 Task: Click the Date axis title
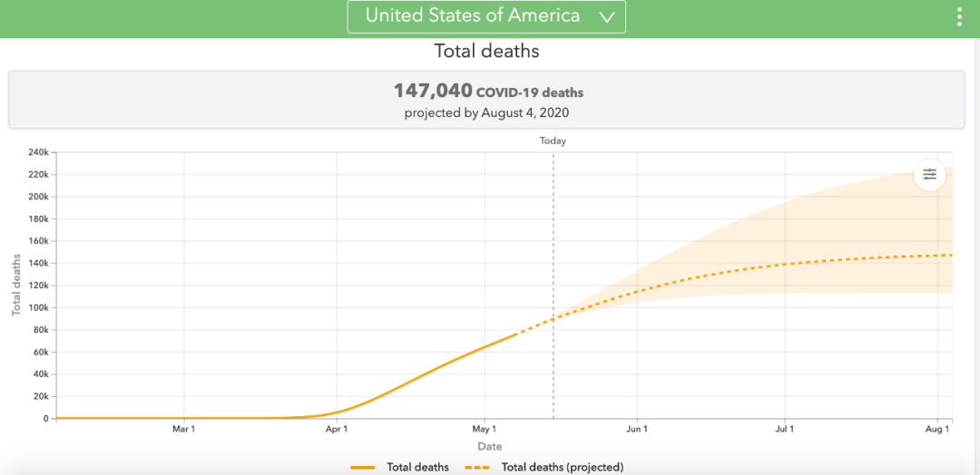(489, 446)
